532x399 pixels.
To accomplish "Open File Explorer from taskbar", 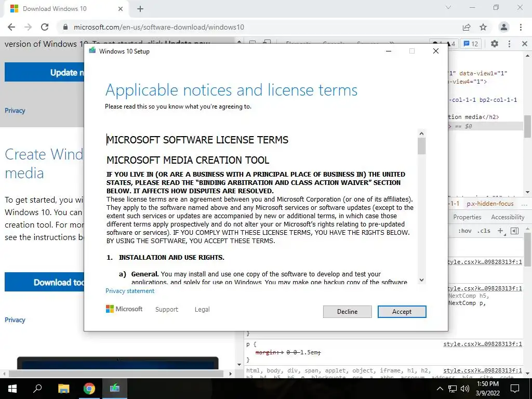I will 63,389.
